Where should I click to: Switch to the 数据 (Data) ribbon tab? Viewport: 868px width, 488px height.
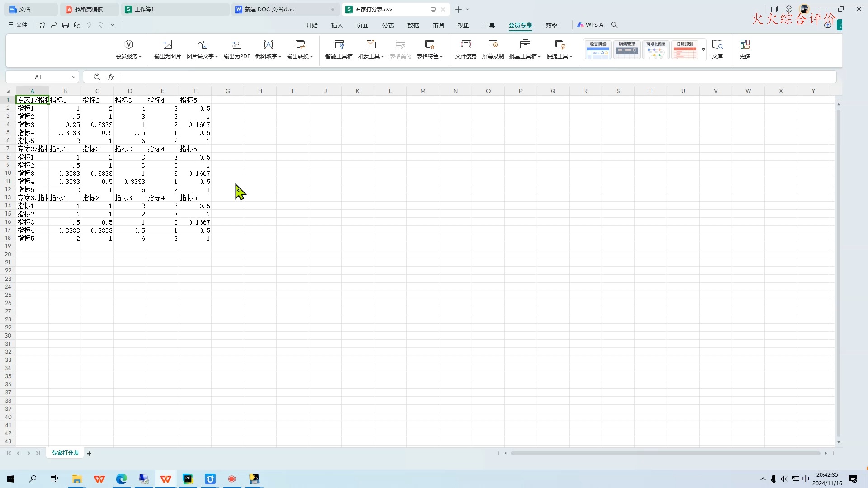413,25
